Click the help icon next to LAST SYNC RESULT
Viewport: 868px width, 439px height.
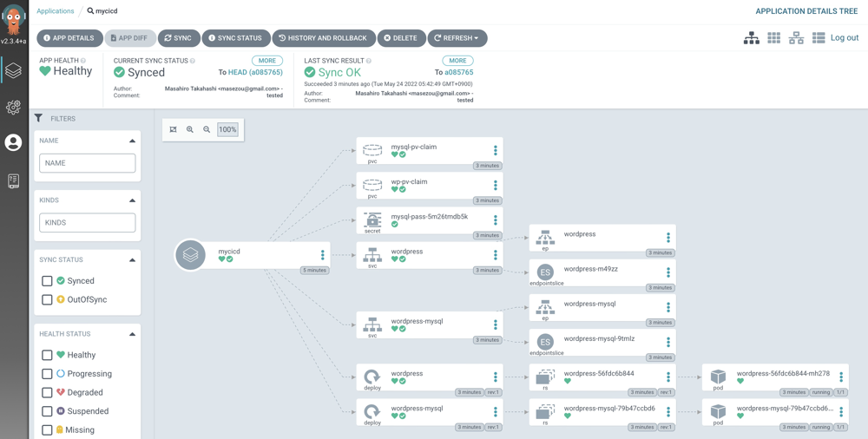click(x=369, y=61)
